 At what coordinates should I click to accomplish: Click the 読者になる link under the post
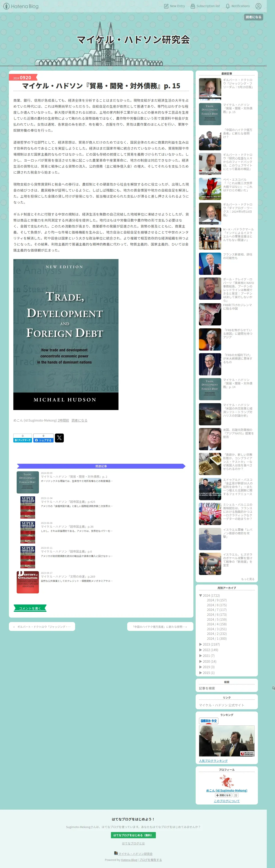(x=79, y=420)
